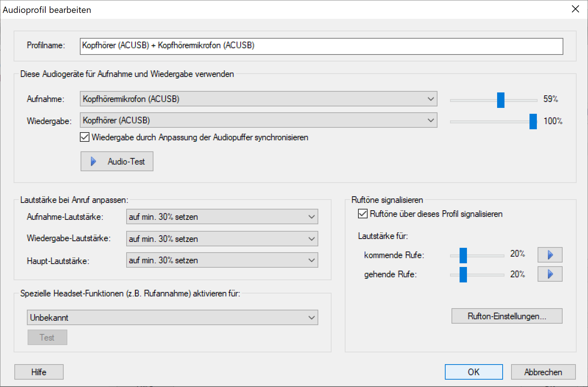Click into the Profilname text field
Image resolution: width=588 pixels, height=387 pixels.
tap(321, 46)
